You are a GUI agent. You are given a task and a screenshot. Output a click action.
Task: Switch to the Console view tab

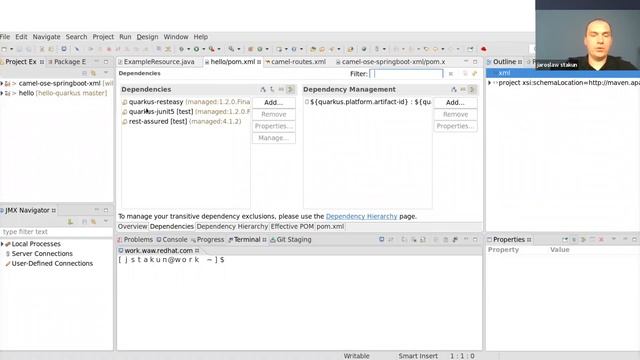pos(172,240)
